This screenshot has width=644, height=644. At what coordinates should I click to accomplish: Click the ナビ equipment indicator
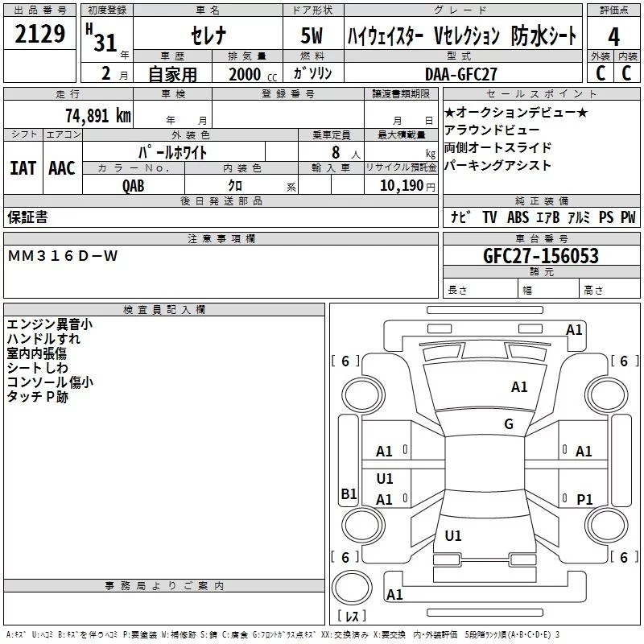pos(460,217)
